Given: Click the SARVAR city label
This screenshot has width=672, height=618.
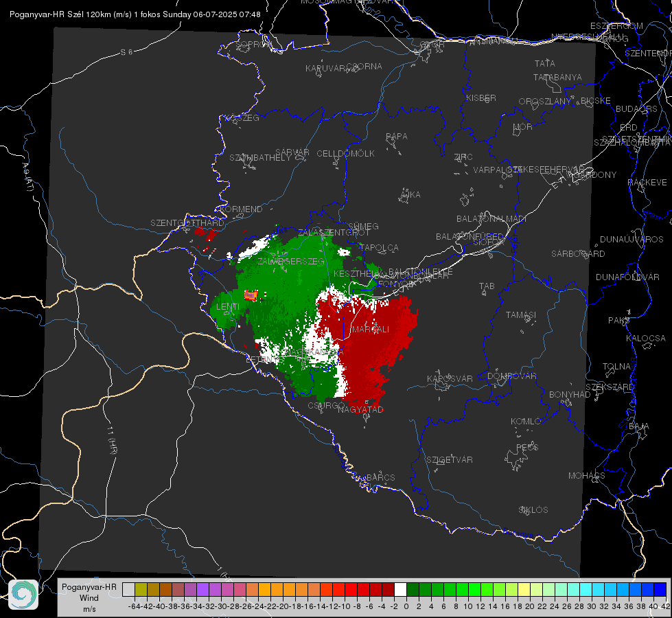Looking at the screenshot, I should coord(292,152).
